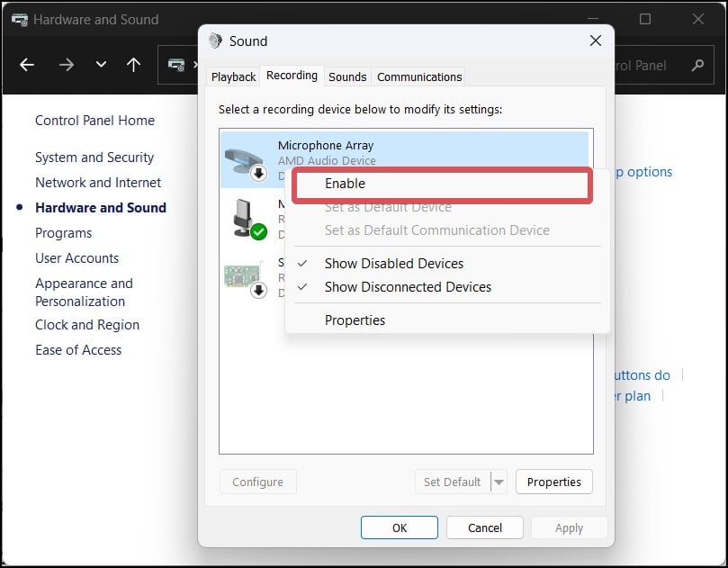Image resolution: width=728 pixels, height=568 pixels.
Task: Click the AMD Audio Device text
Action: [x=327, y=161]
